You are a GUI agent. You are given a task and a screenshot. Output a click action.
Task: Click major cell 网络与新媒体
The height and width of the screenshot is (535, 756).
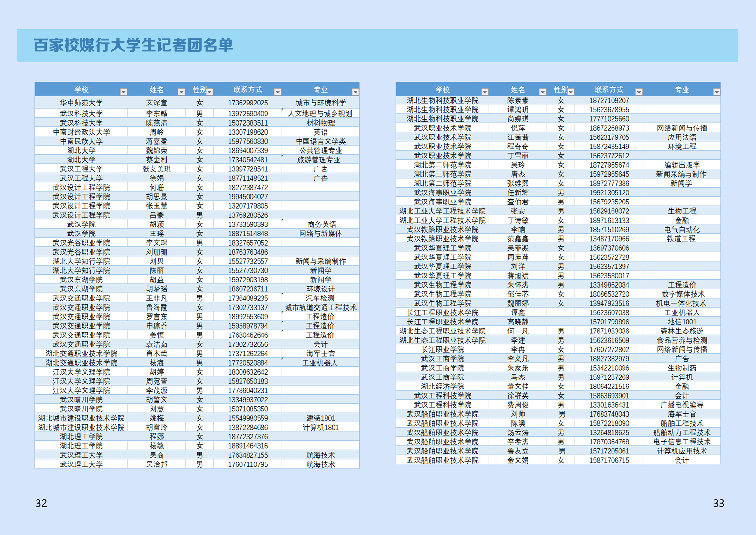(x=321, y=233)
